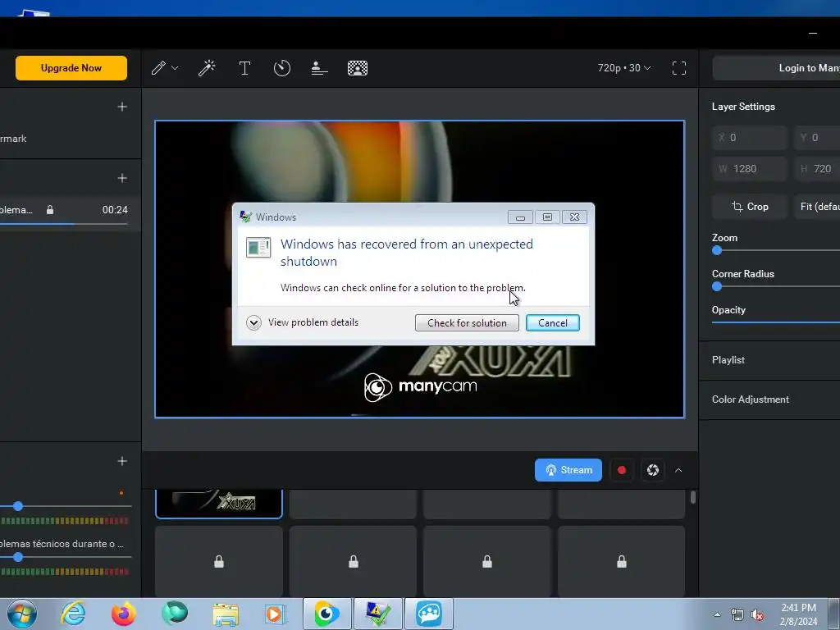
Task: Open the Windows Start menu
Action: tap(22, 614)
